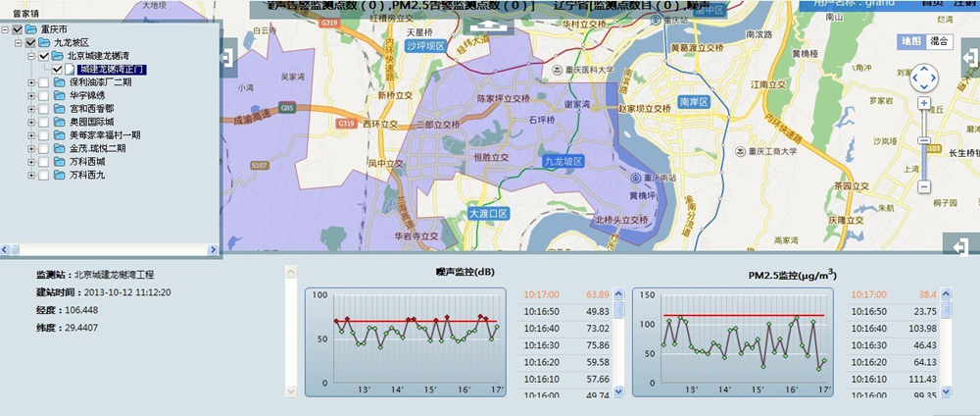Image resolution: width=980 pixels, height=416 pixels.
Task: Expand the 保利油漆厂二期 tree node
Action: pyautogui.click(x=31, y=82)
